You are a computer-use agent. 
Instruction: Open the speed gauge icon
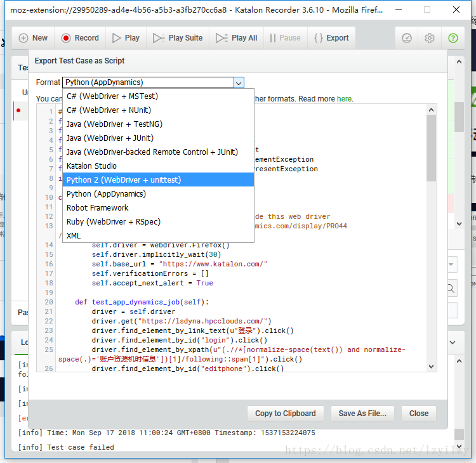click(x=406, y=38)
